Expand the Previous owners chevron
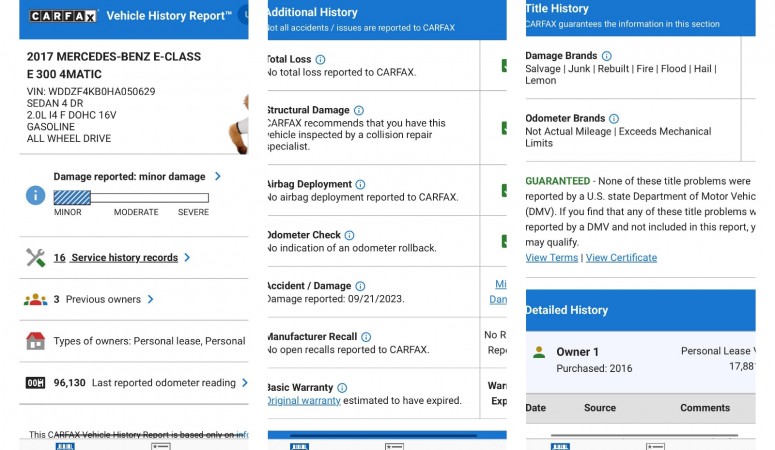 [x=151, y=299]
